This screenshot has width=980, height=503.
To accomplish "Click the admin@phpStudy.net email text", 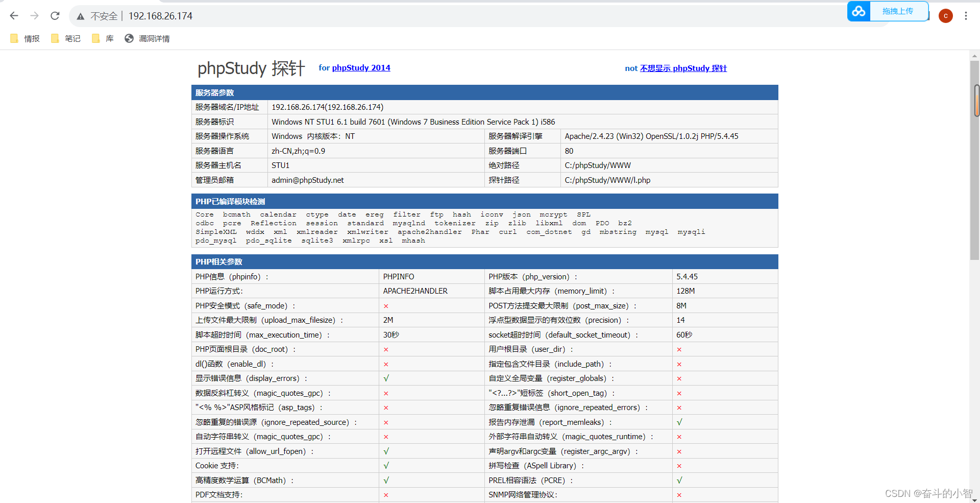I will pos(308,180).
